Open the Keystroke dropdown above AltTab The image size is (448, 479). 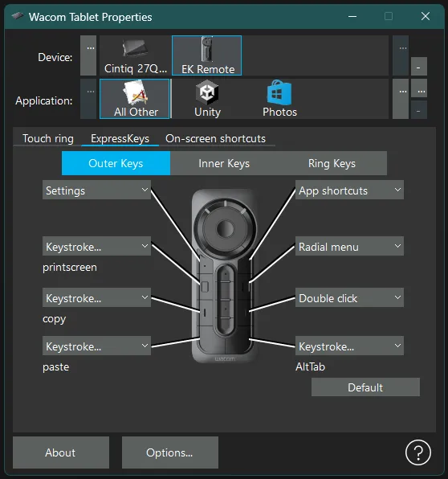pos(349,346)
